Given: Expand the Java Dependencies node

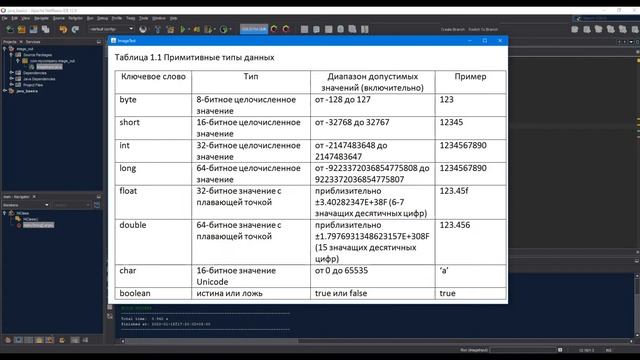Looking at the screenshot, I should tap(11, 79).
